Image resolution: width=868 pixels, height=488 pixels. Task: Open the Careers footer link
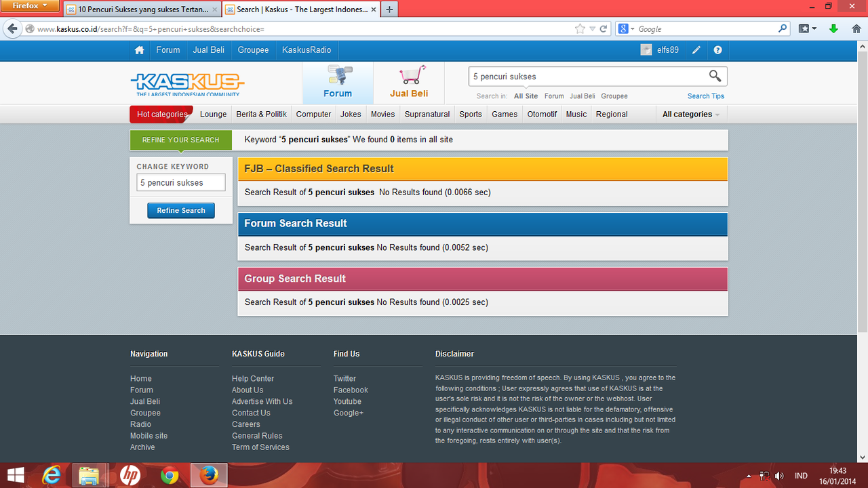click(x=246, y=424)
